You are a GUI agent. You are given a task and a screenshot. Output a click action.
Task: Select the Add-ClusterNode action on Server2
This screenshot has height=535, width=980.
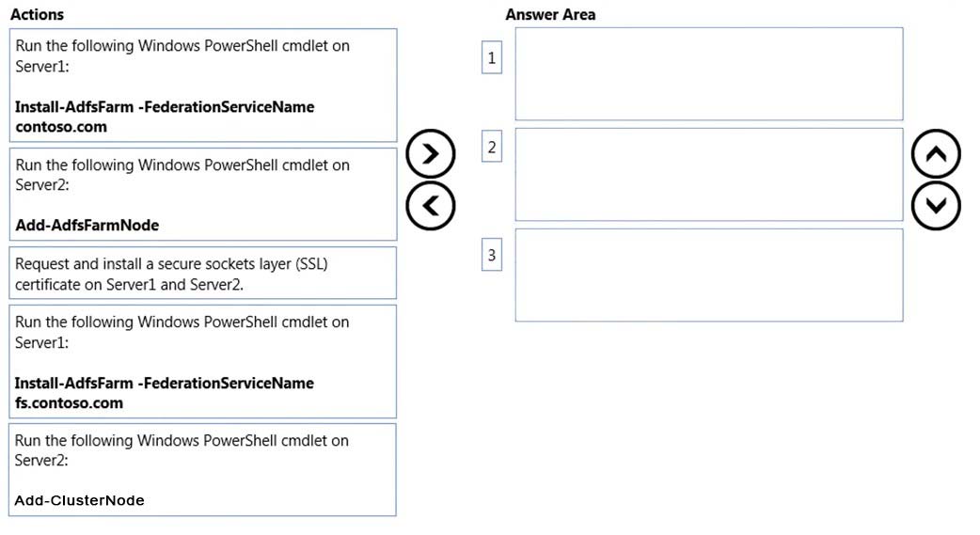point(203,470)
